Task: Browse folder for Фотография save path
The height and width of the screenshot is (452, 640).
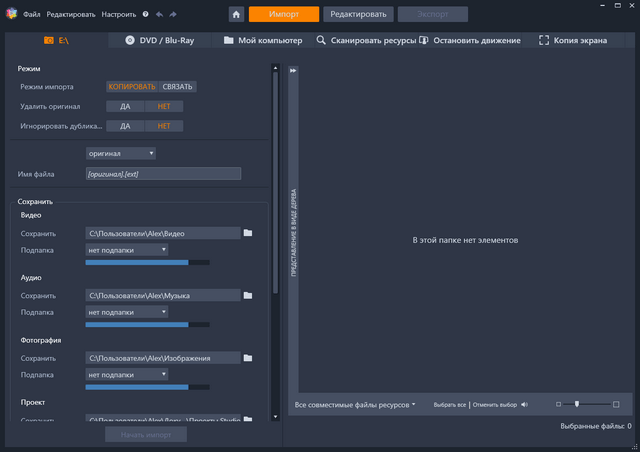Action: [248, 358]
